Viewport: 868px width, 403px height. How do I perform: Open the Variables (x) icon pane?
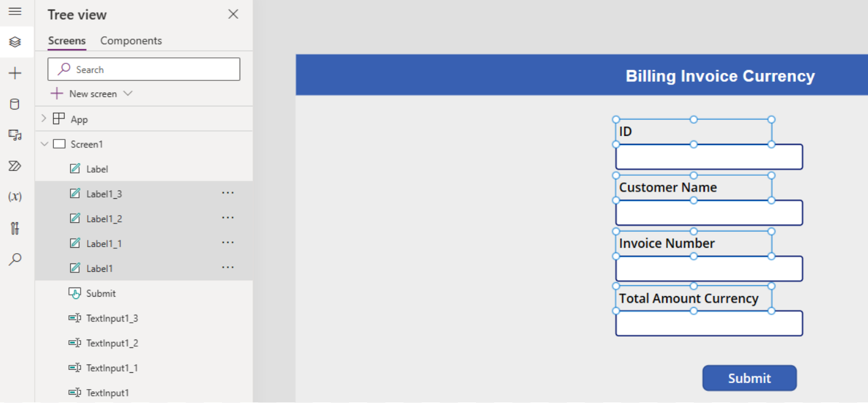pos(15,196)
